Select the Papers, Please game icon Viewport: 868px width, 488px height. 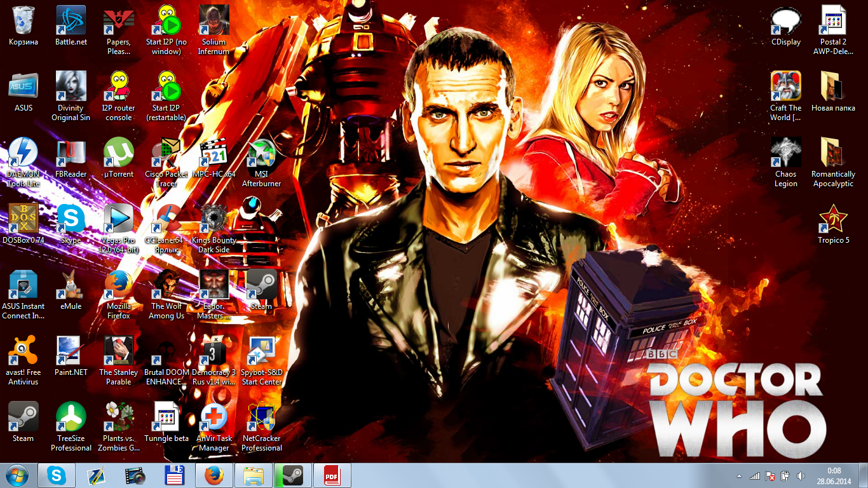click(x=119, y=30)
